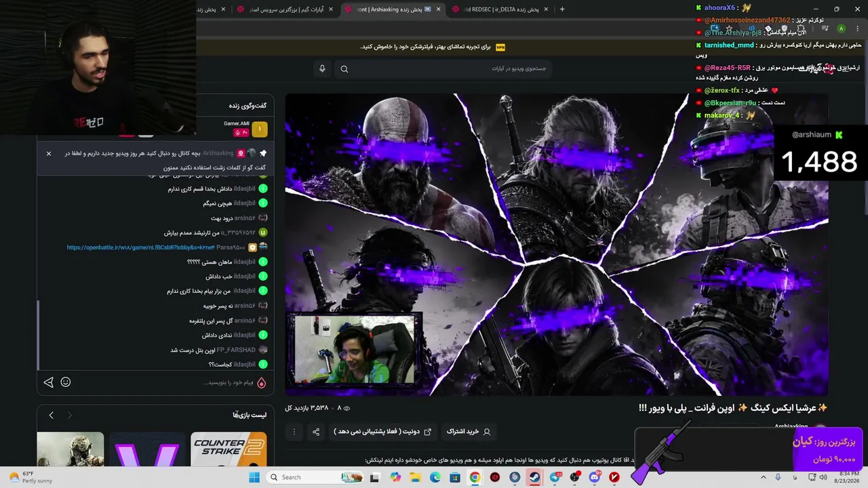Screen dimensions: 868x488
Task: Click the donate button (دونیت)
Action: [x=382, y=432]
